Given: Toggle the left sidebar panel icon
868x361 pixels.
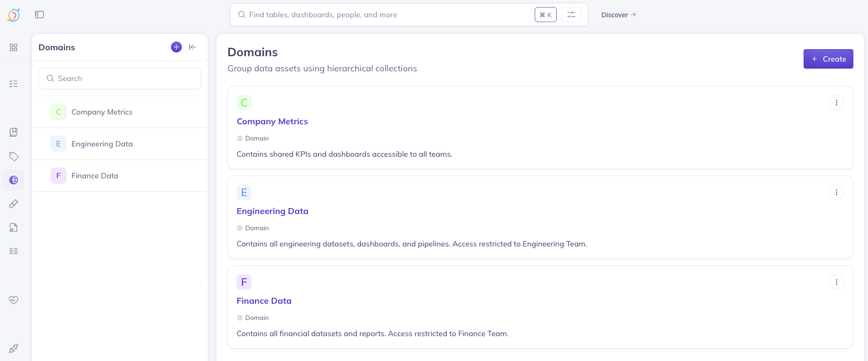Looking at the screenshot, I should pos(40,15).
